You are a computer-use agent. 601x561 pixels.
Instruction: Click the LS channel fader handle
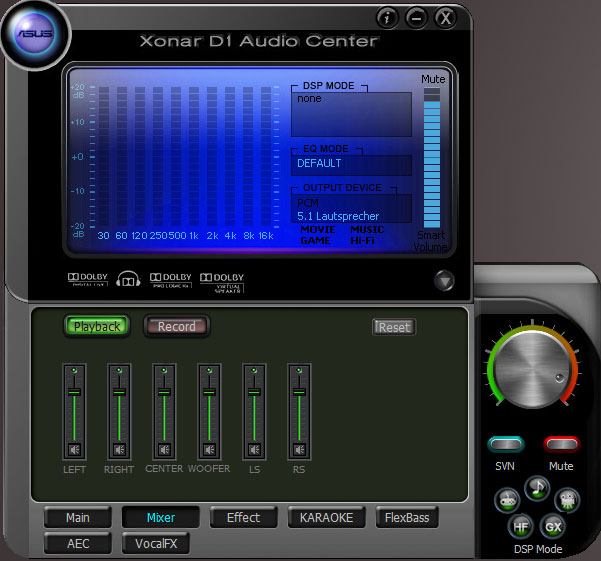(254, 392)
